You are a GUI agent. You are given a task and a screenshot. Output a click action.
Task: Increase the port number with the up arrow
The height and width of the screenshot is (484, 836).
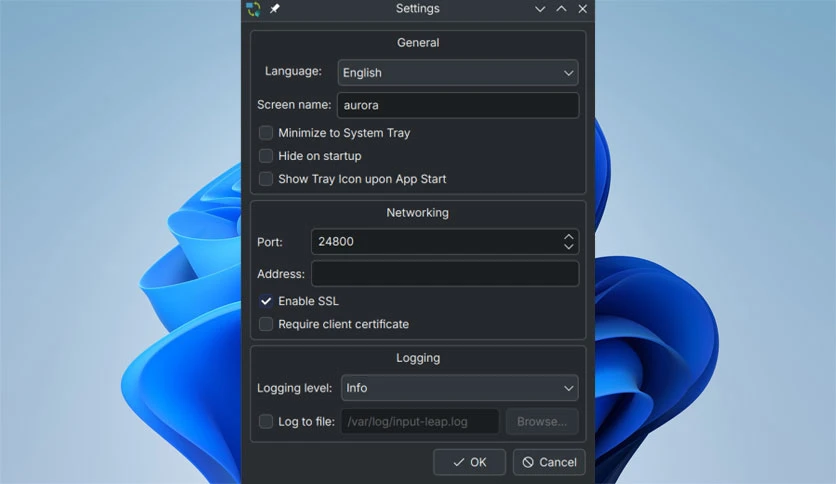tap(569, 236)
